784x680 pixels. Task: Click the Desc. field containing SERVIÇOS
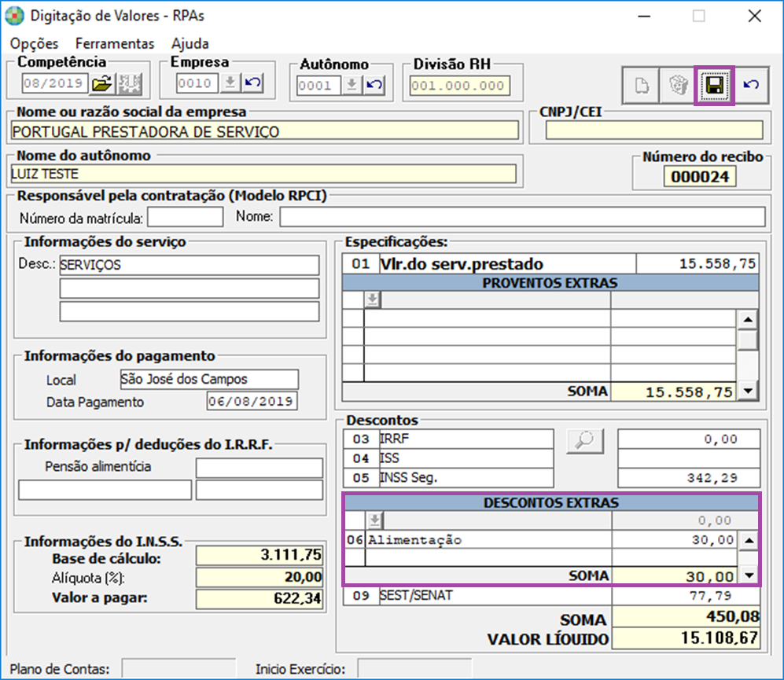(189, 265)
